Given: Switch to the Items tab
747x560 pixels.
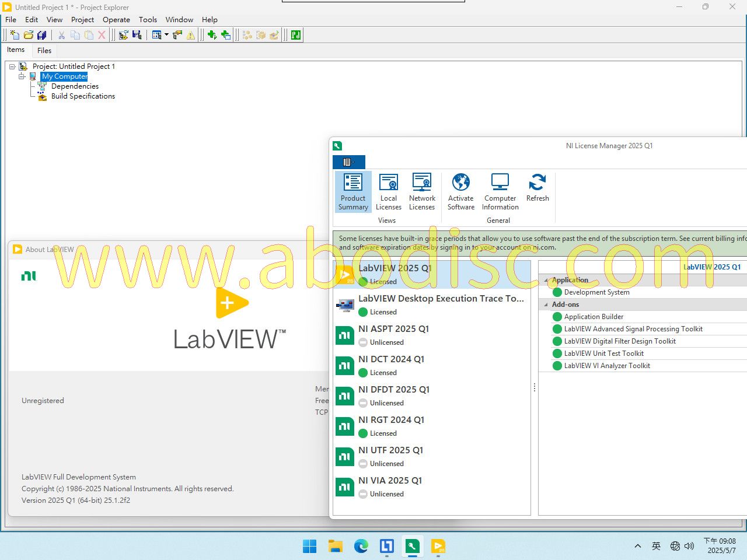Looking at the screenshot, I should pos(16,50).
